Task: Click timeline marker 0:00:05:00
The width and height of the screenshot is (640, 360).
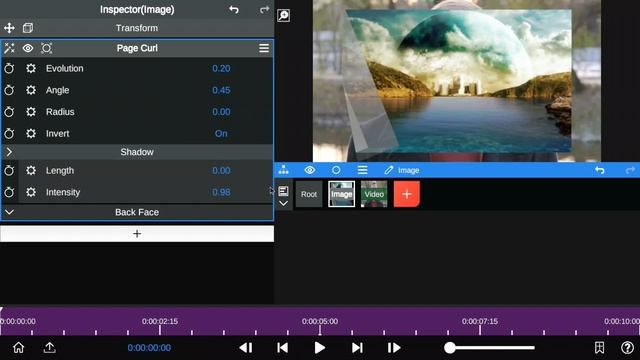Action: pyautogui.click(x=320, y=322)
